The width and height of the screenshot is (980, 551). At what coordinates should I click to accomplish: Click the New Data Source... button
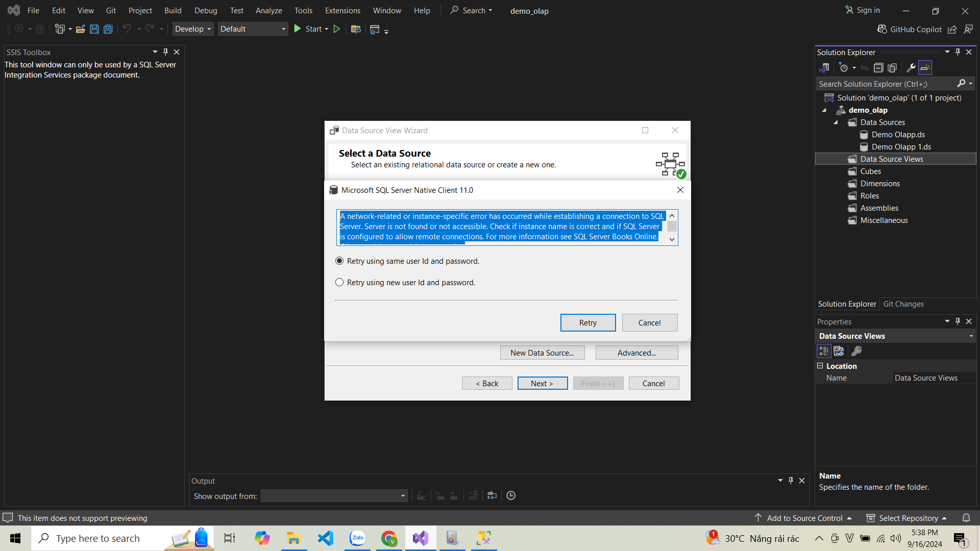pyautogui.click(x=542, y=353)
